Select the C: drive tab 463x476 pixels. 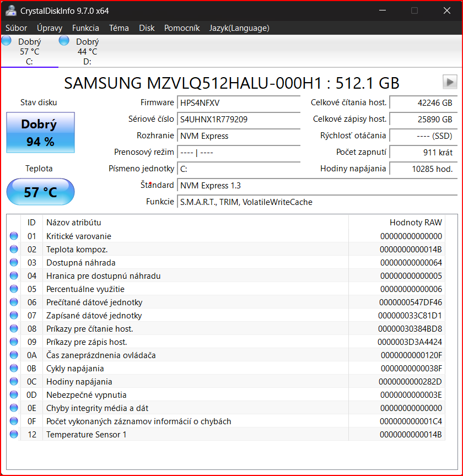30,50
